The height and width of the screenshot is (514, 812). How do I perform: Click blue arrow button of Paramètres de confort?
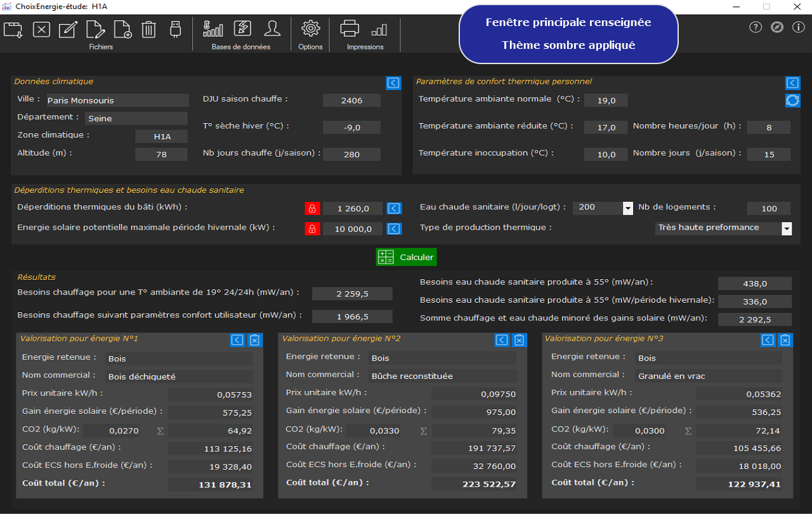point(793,83)
